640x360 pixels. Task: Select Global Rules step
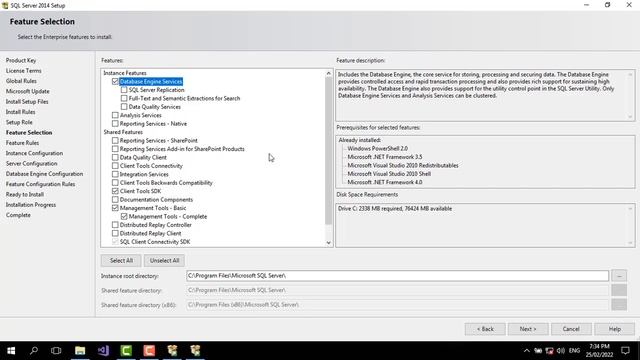[21, 81]
